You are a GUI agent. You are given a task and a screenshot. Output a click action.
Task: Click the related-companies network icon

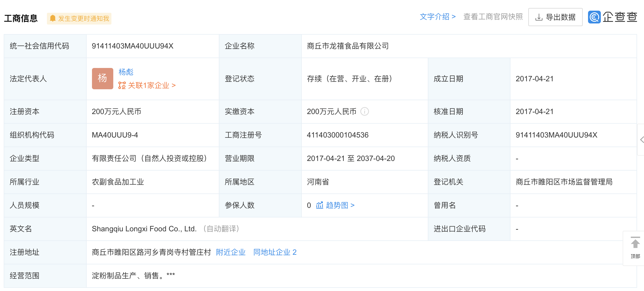click(122, 86)
